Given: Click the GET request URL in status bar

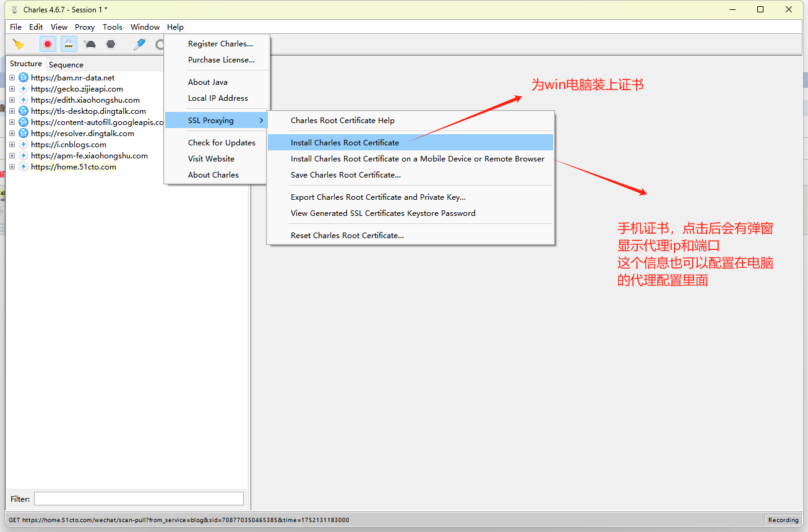Looking at the screenshot, I should click(179, 520).
